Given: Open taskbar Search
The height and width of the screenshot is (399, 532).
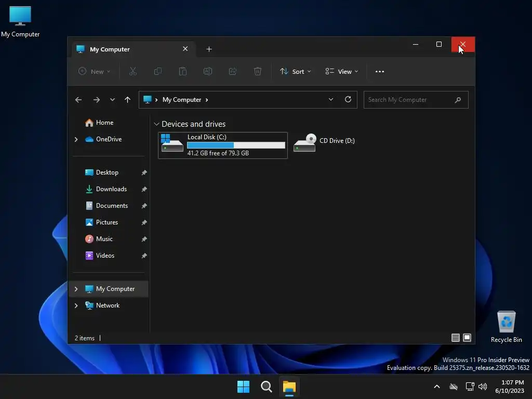Looking at the screenshot, I should [x=267, y=387].
